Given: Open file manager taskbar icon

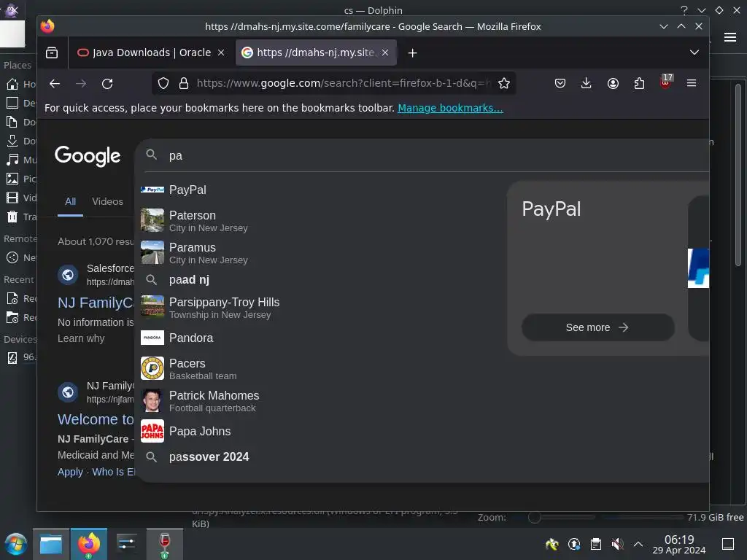Looking at the screenshot, I should pyautogui.click(x=51, y=544).
